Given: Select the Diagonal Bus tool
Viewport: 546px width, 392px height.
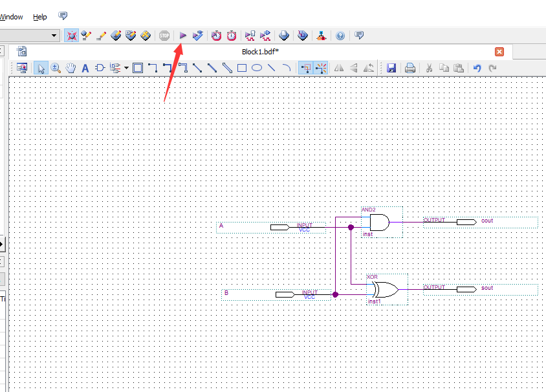Looking at the screenshot, I should click(x=212, y=68).
